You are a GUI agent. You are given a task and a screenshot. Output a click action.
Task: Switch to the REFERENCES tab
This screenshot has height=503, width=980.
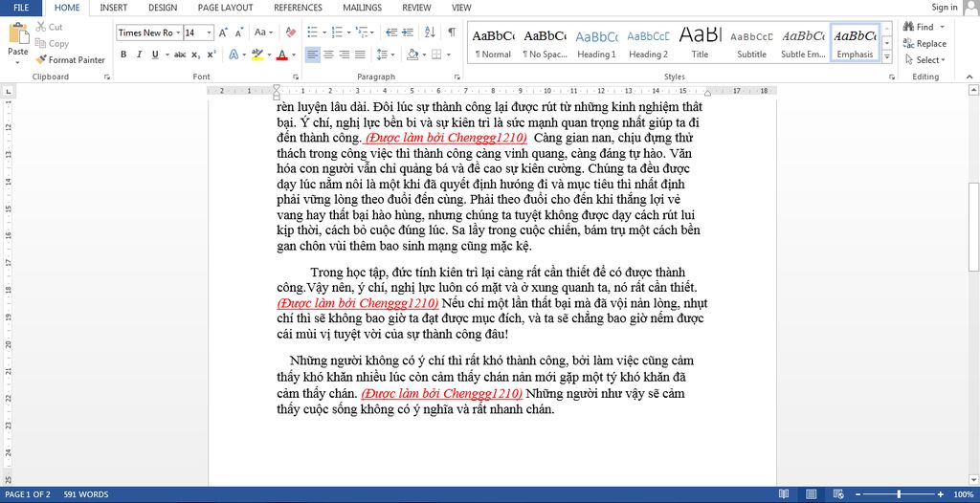click(299, 8)
